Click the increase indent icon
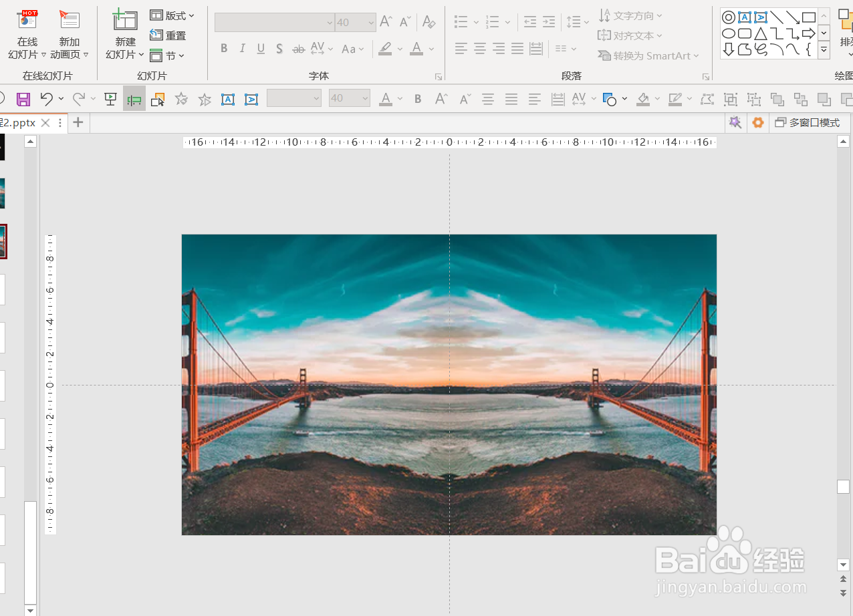This screenshot has height=616, width=853. tap(549, 22)
